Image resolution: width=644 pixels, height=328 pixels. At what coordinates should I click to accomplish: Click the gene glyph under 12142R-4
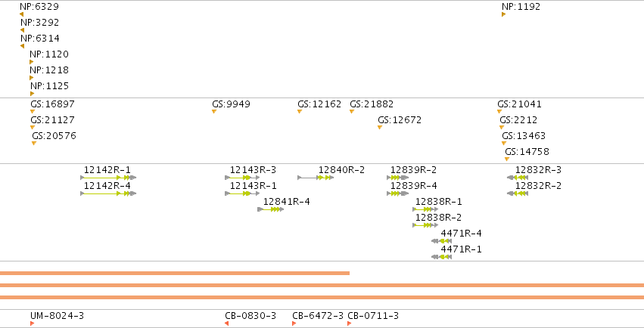[108, 193]
